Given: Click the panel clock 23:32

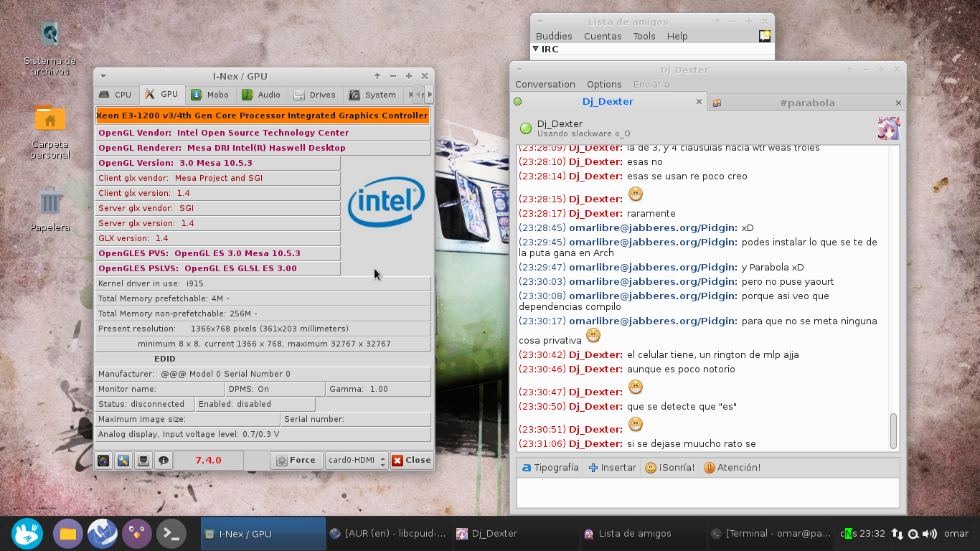Looking at the screenshot, I should pos(872,534).
